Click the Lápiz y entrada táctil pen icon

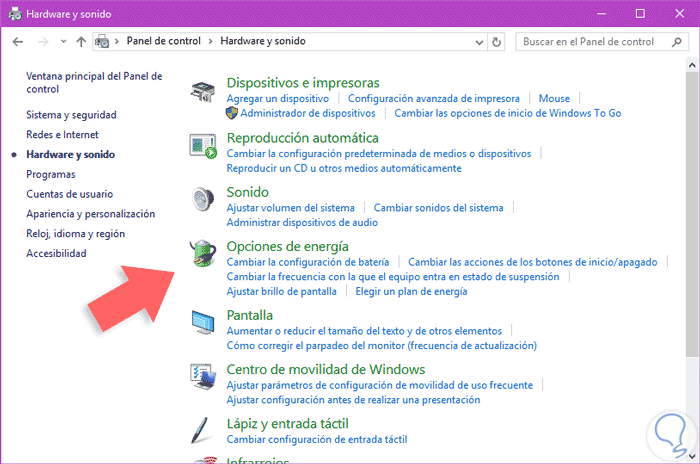tap(200, 431)
